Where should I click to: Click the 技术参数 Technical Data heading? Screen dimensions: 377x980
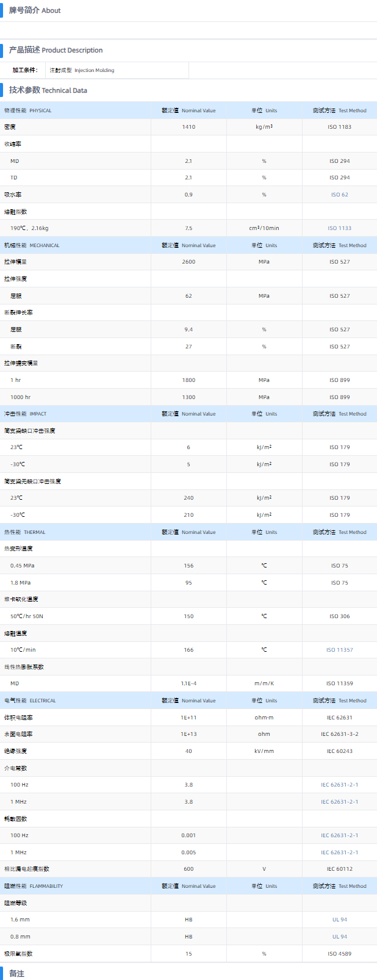48,90
